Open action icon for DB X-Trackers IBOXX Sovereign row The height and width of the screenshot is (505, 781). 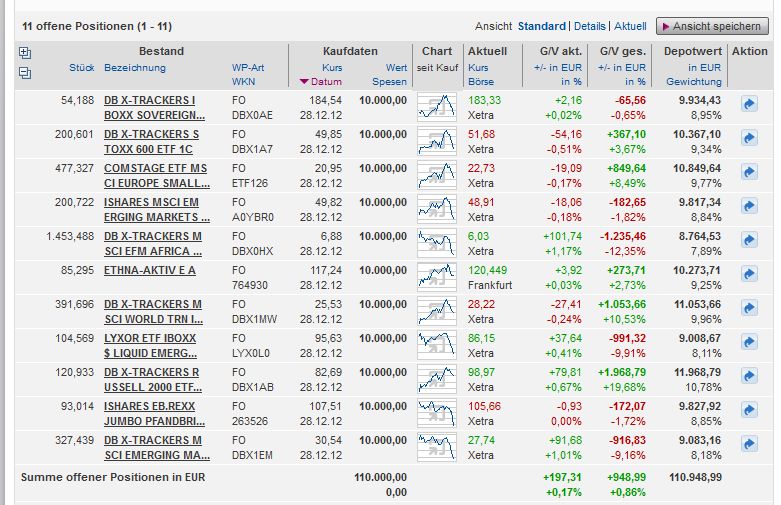(749, 105)
